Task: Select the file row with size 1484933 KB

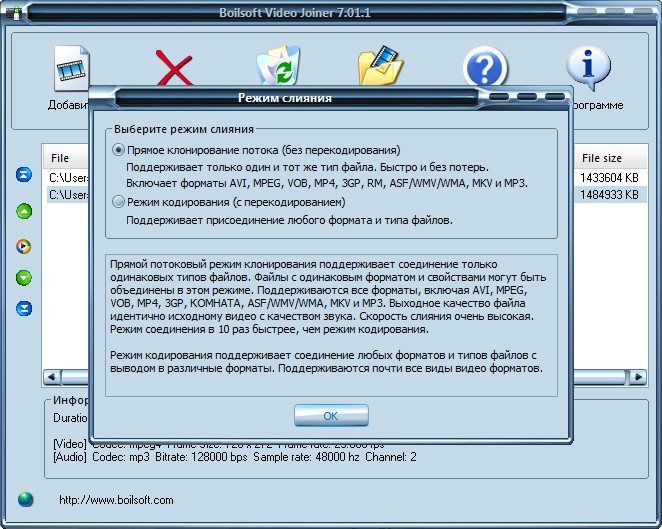Action: (610, 195)
